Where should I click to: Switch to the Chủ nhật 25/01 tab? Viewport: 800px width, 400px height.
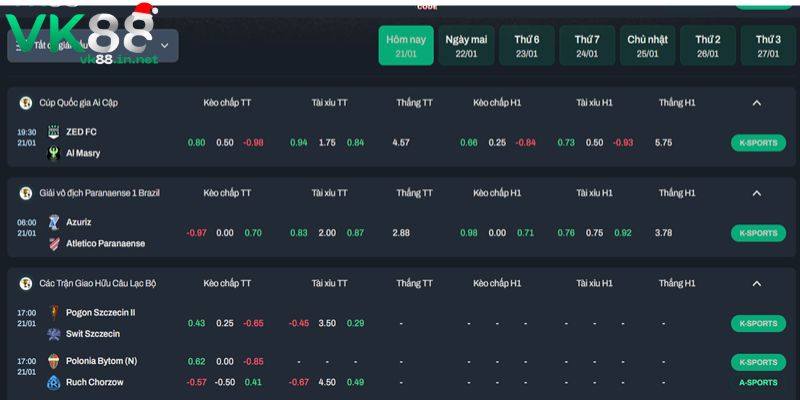(x=647, y=46)
